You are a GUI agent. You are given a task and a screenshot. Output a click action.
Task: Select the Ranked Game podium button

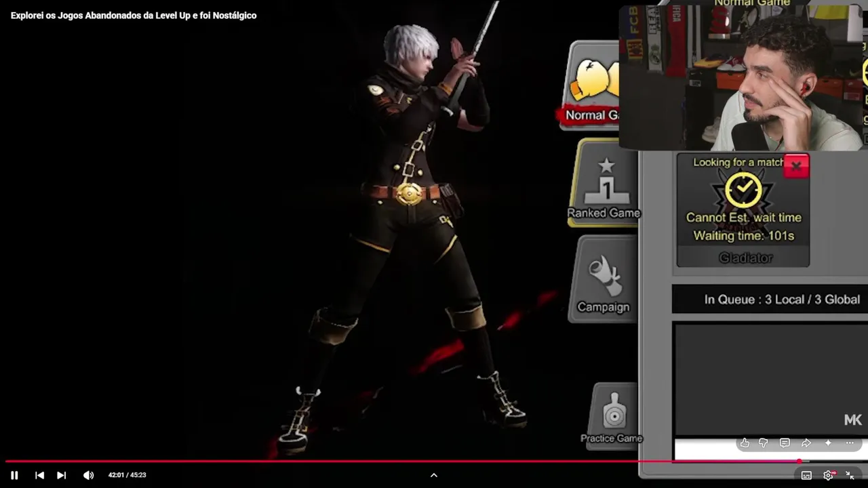pyautogui.click(x=604, y=183)
